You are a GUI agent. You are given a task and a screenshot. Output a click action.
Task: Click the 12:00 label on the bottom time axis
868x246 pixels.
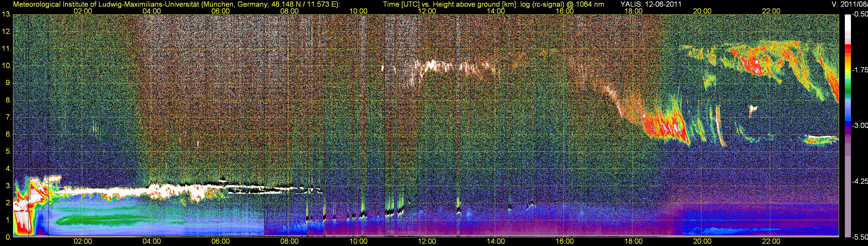427,241
